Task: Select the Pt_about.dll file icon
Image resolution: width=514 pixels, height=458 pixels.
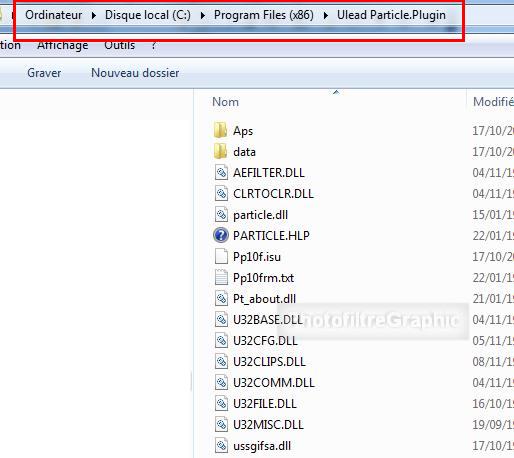Action: [x=221, y=299]
